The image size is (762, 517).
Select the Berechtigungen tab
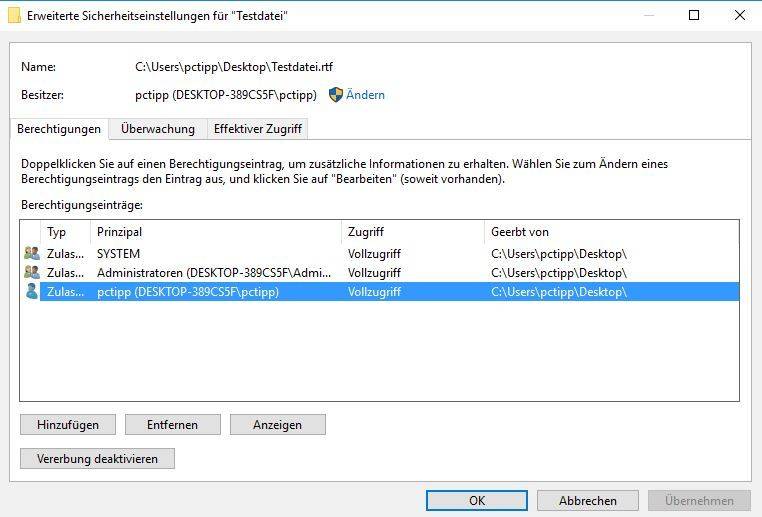[59, 129]
